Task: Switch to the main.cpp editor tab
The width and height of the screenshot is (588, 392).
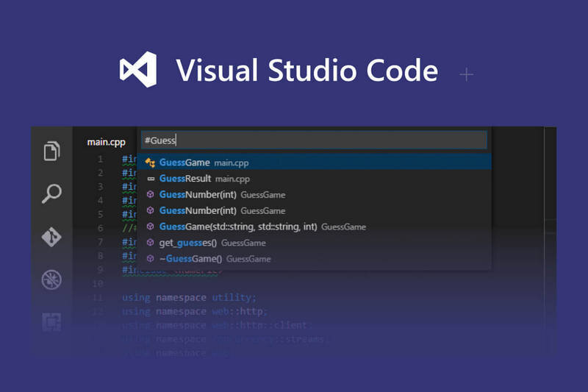Action: tap(106, 142)
